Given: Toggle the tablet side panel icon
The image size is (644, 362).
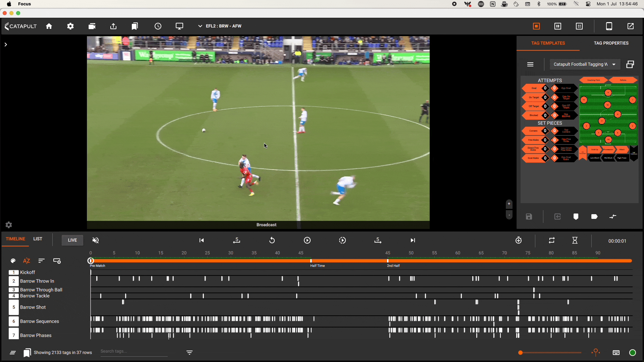Looking at the screenshot, I should pos(609,26).
